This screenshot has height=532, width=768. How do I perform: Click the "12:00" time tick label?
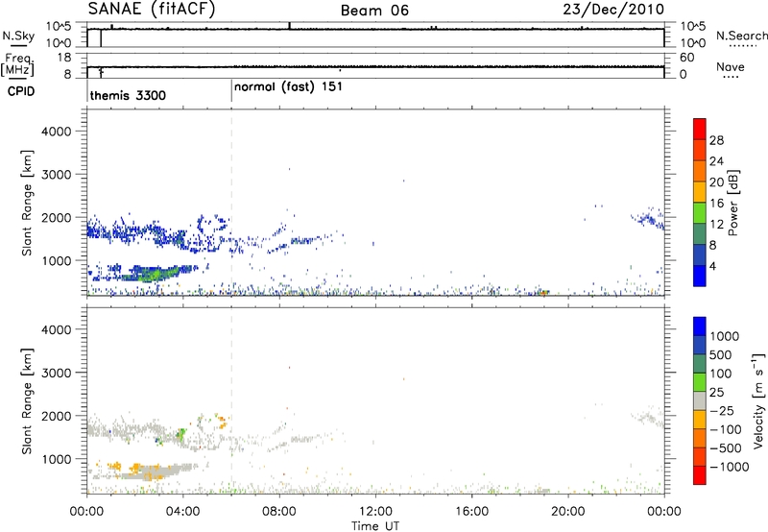click(x=375, y=512)
